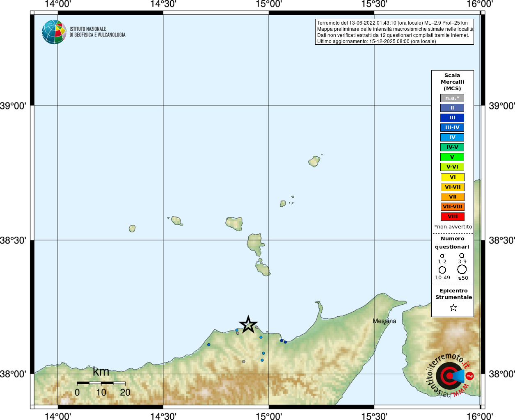Click the '20' scale bar label
This screenshot has width=515, height=420.
click(125, 393)
